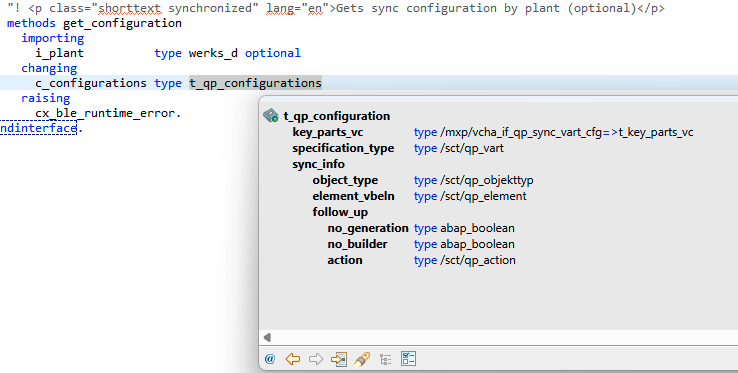The image size is (738, 373).
Task: Select the follow_up substructure row
Action: [340, 212]
